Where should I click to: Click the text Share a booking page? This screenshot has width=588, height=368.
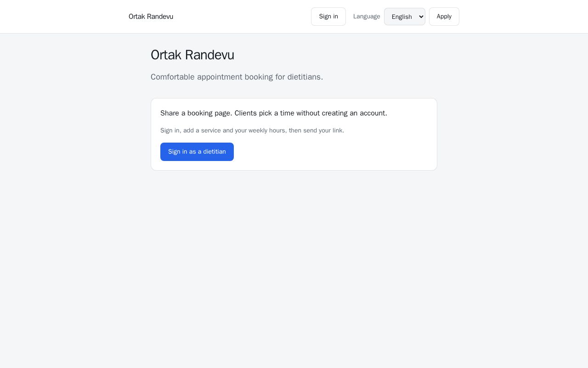[x=196, y=113]
